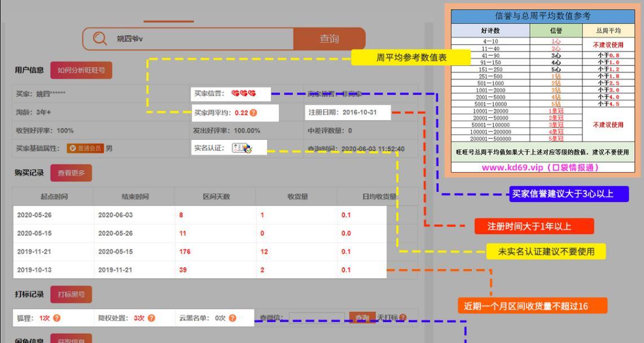Click the interval days value 11
This screenshot has height=343, width=644.
click(x=183, y=234)
